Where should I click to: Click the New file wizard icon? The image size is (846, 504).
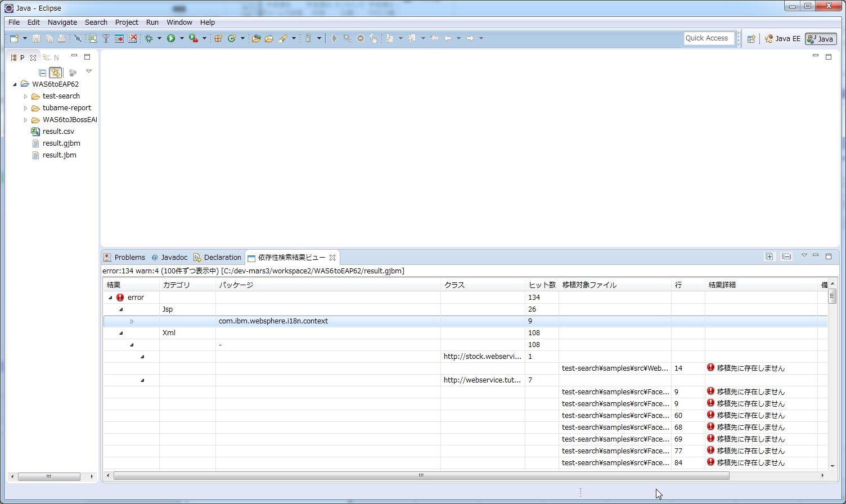point(14,38)
